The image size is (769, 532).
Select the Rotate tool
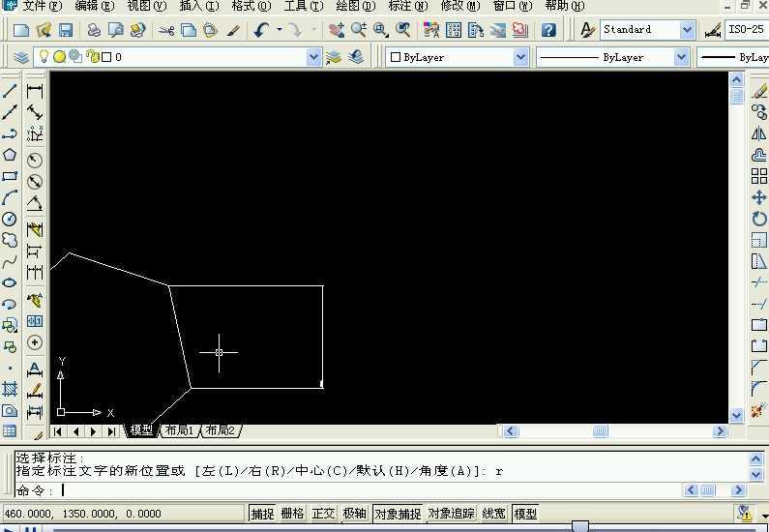(759, 219)
